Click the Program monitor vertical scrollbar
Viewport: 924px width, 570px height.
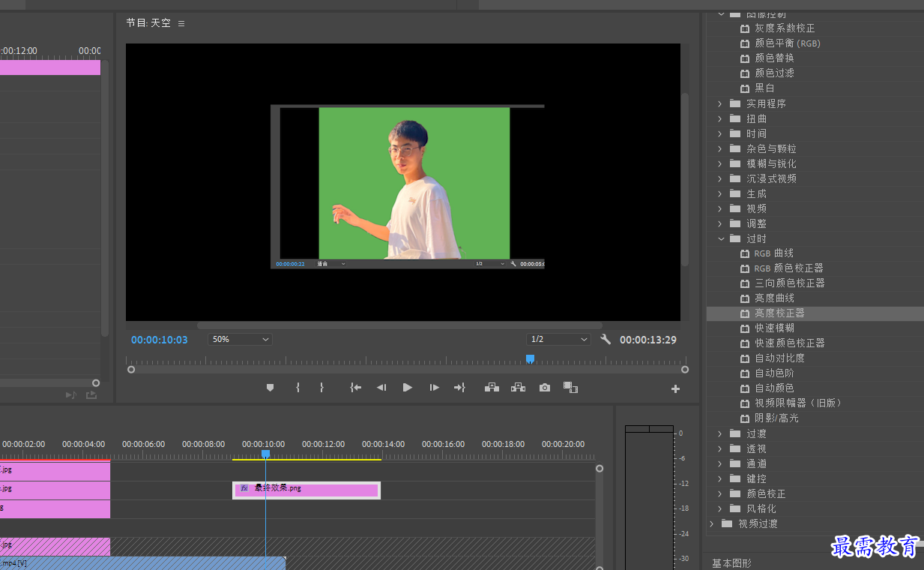click(x=684, y=178)
